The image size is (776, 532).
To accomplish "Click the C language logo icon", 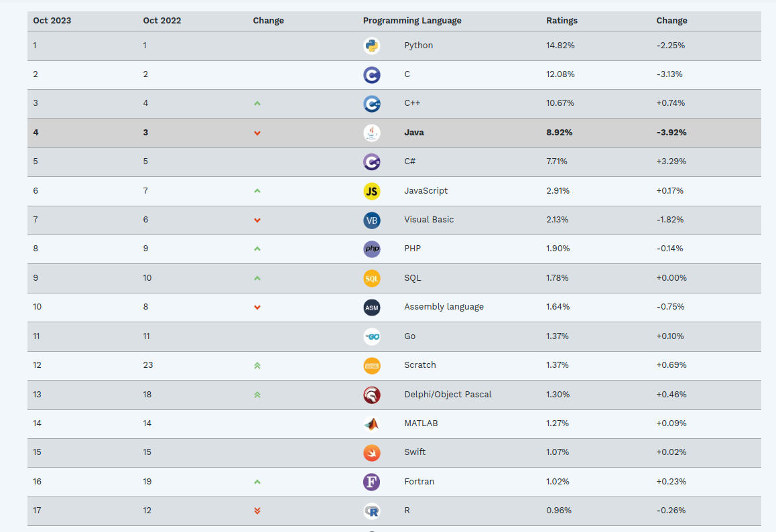I will click(x=371, y=74).
